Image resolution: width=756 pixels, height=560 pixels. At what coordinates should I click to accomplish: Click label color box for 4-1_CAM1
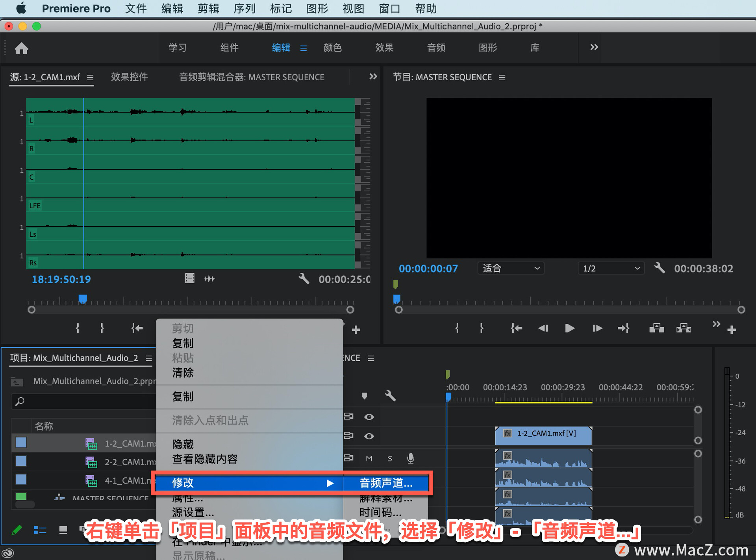(21, 480)
